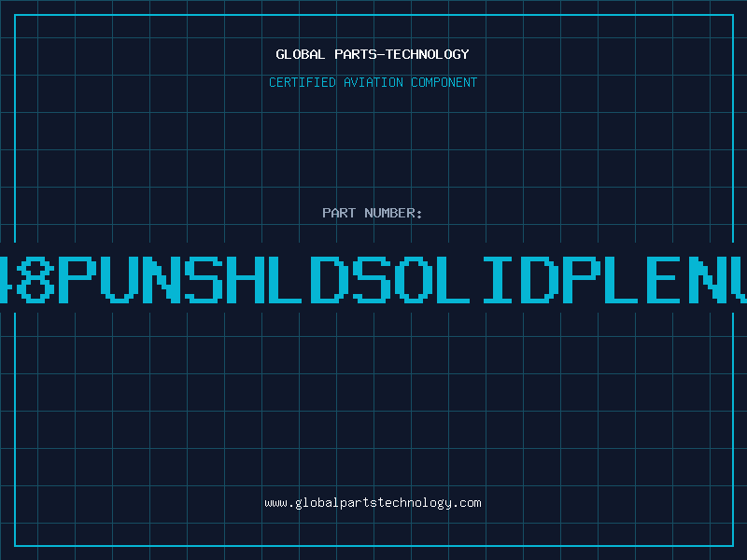747x560 pixels.
Task: Click the CERTIFIED AVIATION COMPONENT subtitle
Action: tap(373, 82)
